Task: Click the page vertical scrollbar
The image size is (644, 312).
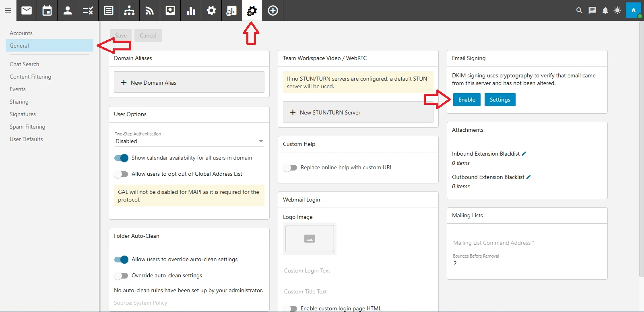Action: 641,149
